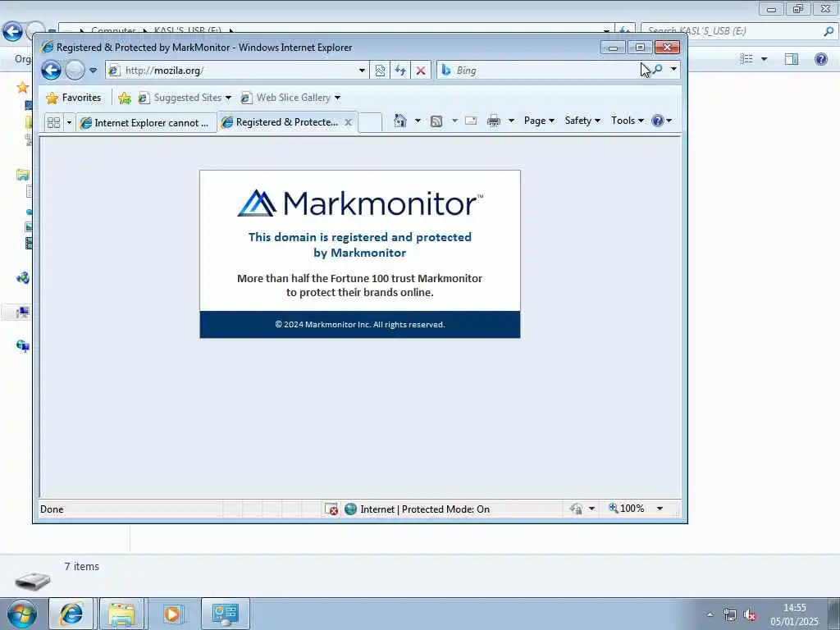Click the Quick Tabs icon
Viewport: 840px width, 630px height.
click(53, 123)
